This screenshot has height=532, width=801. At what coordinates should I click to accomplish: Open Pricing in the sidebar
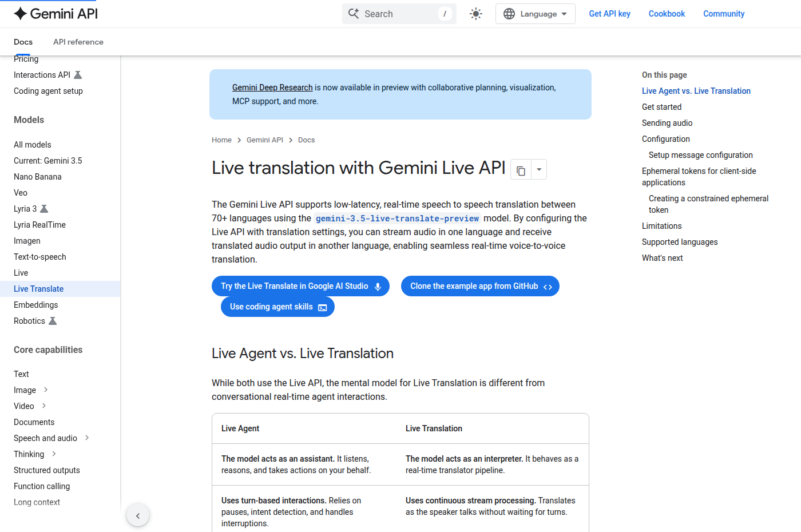click(x=26, y=59)
